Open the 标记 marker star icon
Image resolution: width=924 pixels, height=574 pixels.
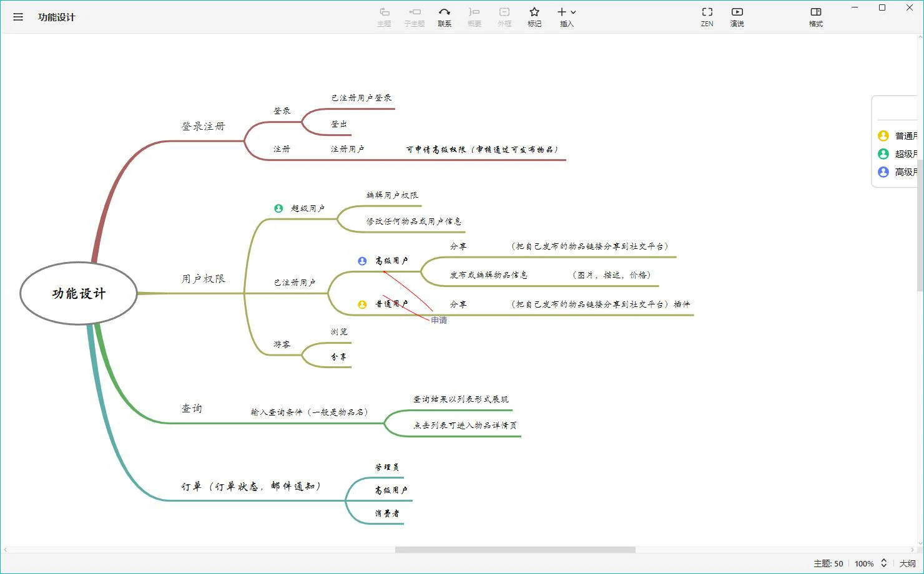(534, 17)
